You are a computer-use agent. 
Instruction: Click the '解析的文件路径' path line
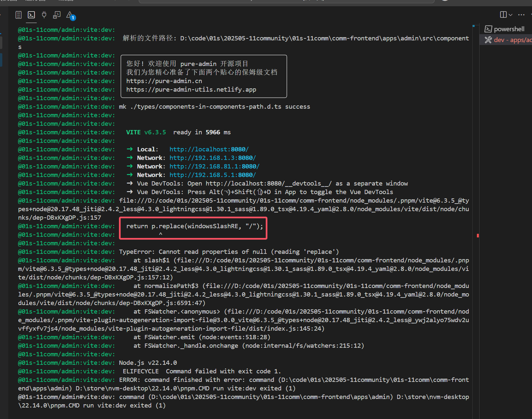(243, 43)
